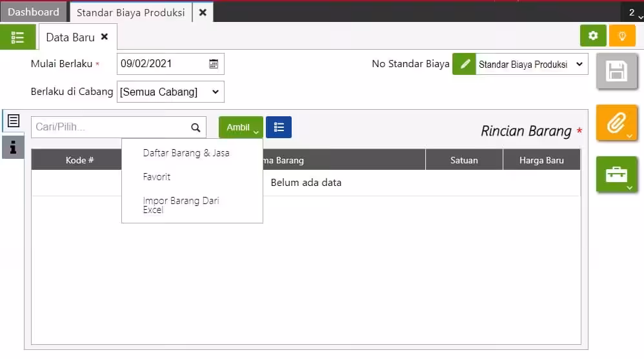644x359 pixels.
Task: Switch to the Dashboard tab
Action: pyautogui.click(x=34, y=12)
